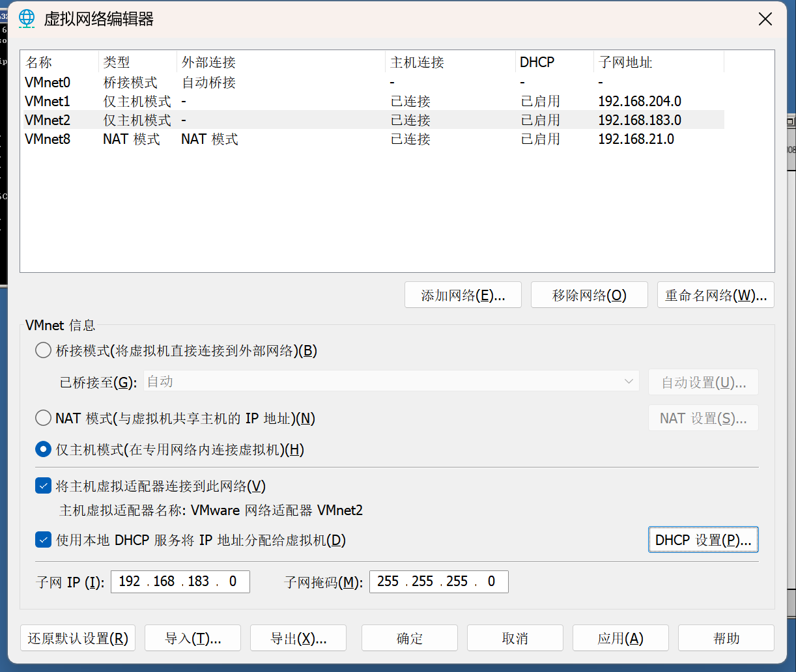The width and height of the screenshot is (796, 672).
Task: Uncheck 将主机虚拟适配器连接到此网络
Action: (43, 486)
